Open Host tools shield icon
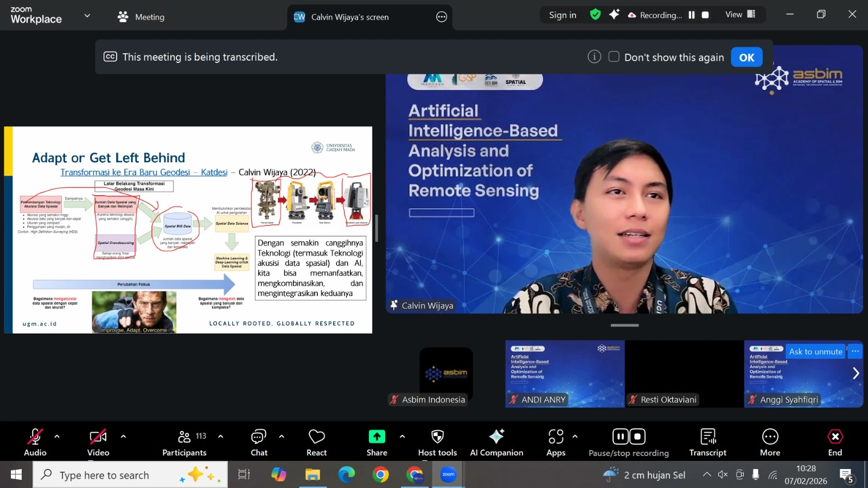Image resolution: width=868 pixels, height=488 pixels. [x=437, y=436]
